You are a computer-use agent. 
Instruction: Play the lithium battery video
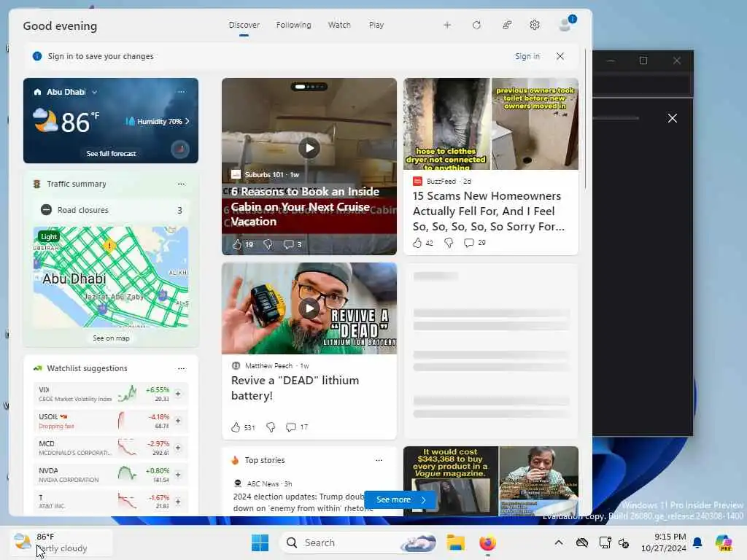[309, 308]
